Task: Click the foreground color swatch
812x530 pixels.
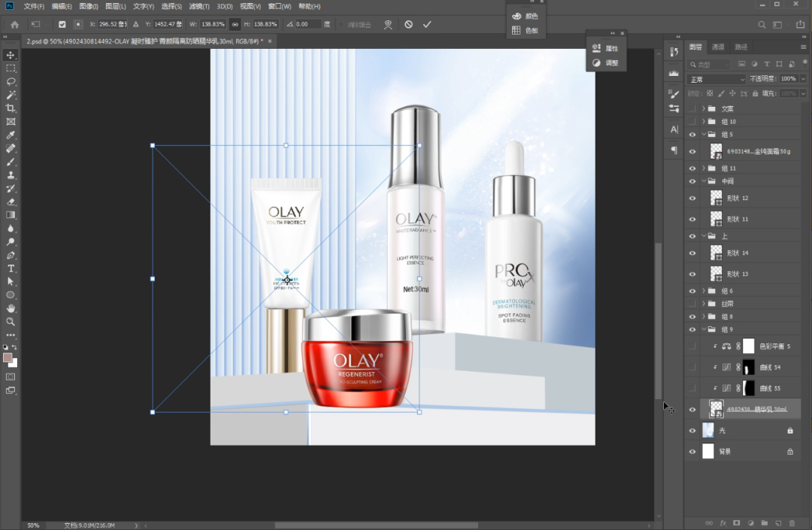Action: [8, 358]
